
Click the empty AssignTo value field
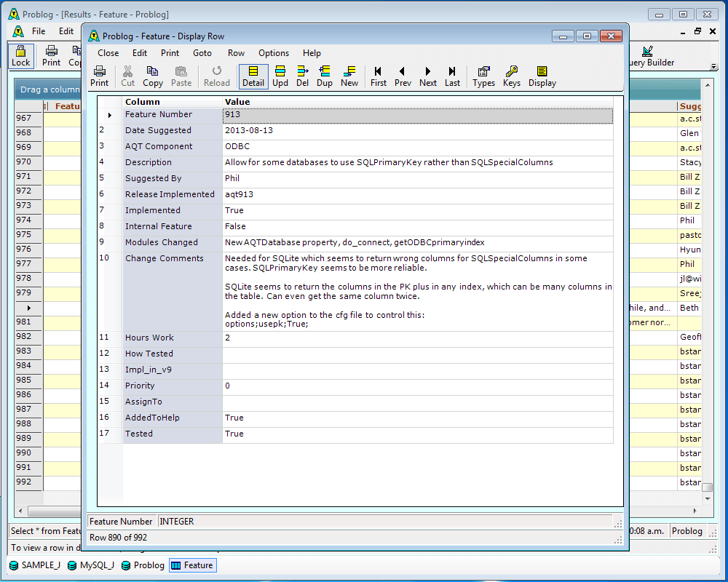[417, 402]
